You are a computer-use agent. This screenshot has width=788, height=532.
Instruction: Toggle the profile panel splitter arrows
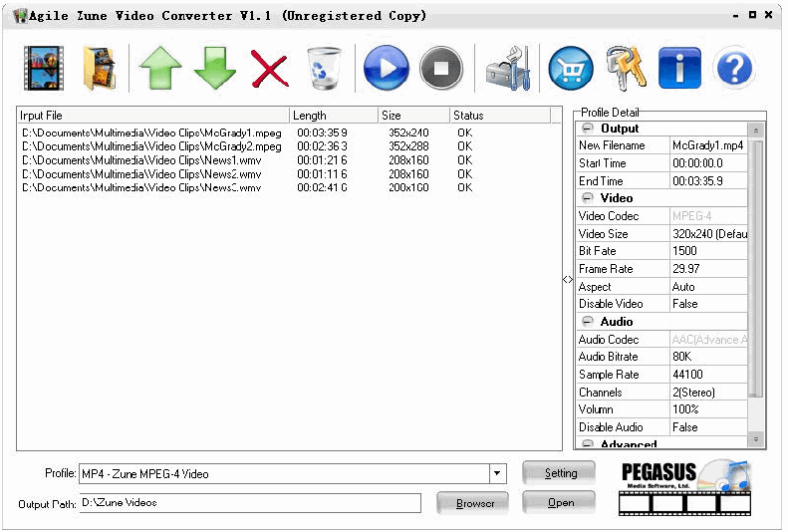568,279
